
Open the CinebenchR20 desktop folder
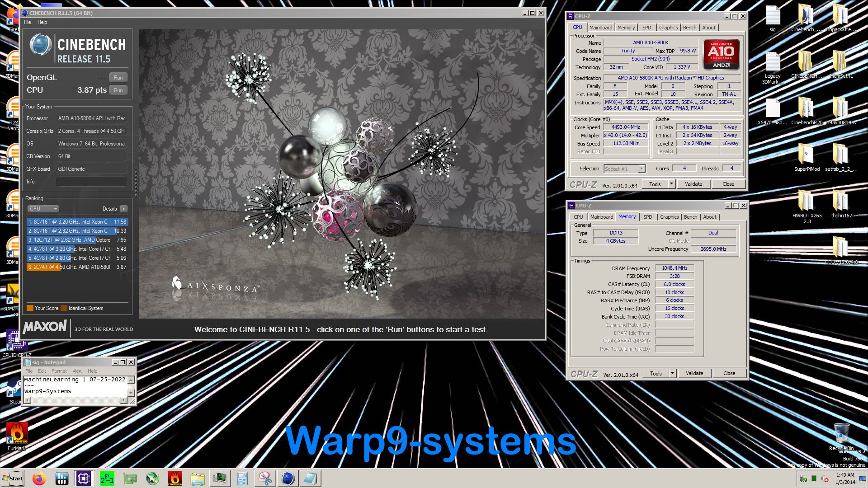pyautogui.click(x=807, y=111)
